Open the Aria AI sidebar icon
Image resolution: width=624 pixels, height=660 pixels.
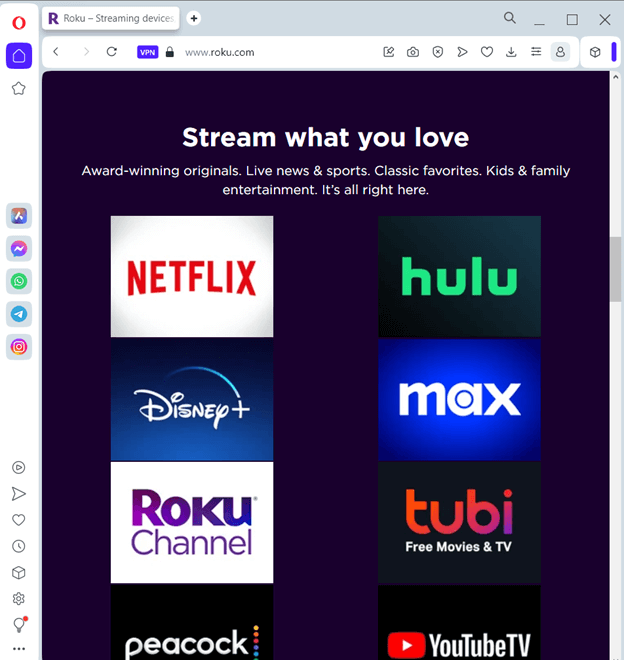click(19, 216)
